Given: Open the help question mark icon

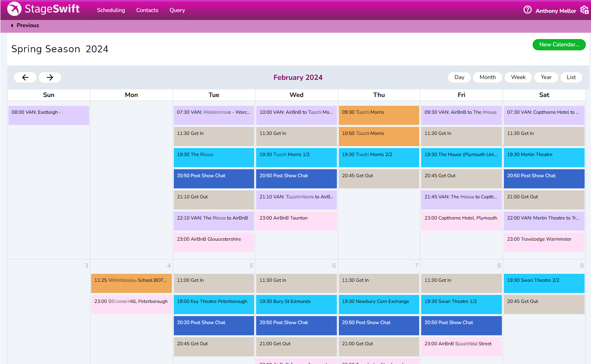Looking at the screenshot, I should 527,10.
